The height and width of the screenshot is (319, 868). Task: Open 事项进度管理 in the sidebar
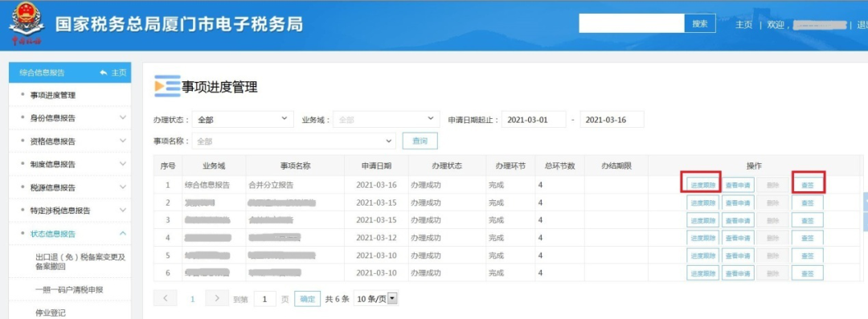[x=70, y=96]
